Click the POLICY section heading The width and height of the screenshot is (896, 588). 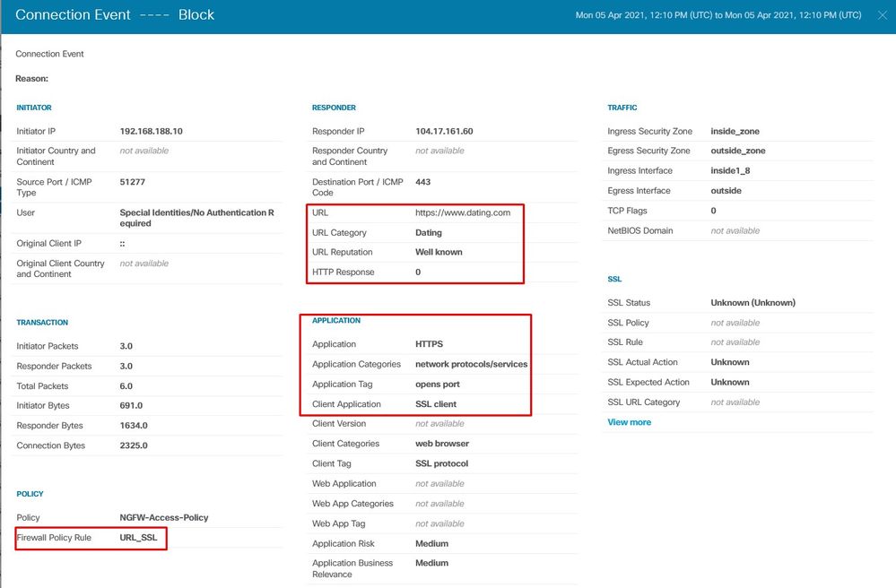pyautogui.click(x=30, y=494)
